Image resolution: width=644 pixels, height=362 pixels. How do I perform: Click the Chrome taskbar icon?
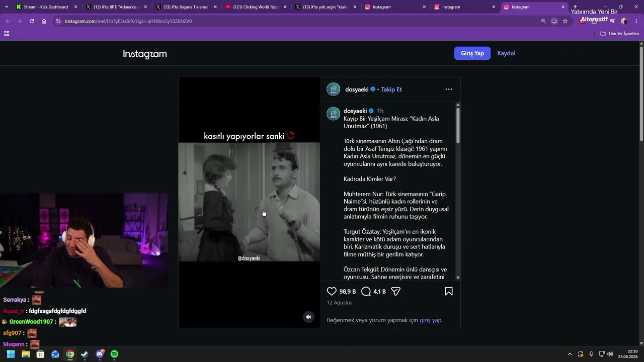70,354
